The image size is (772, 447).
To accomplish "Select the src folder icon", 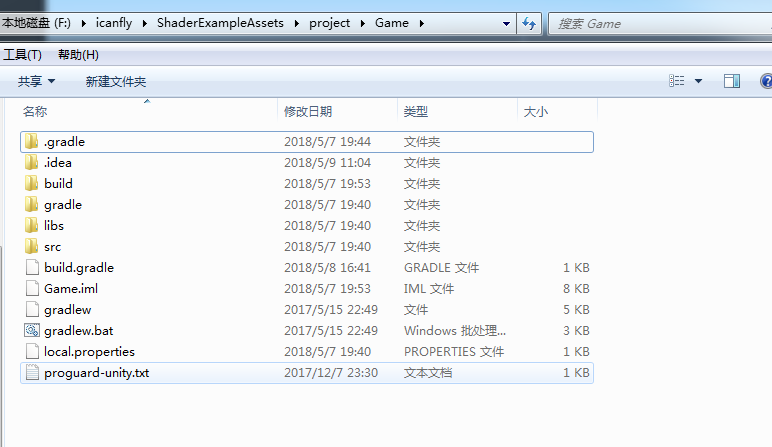I will (x=32, y=247).
